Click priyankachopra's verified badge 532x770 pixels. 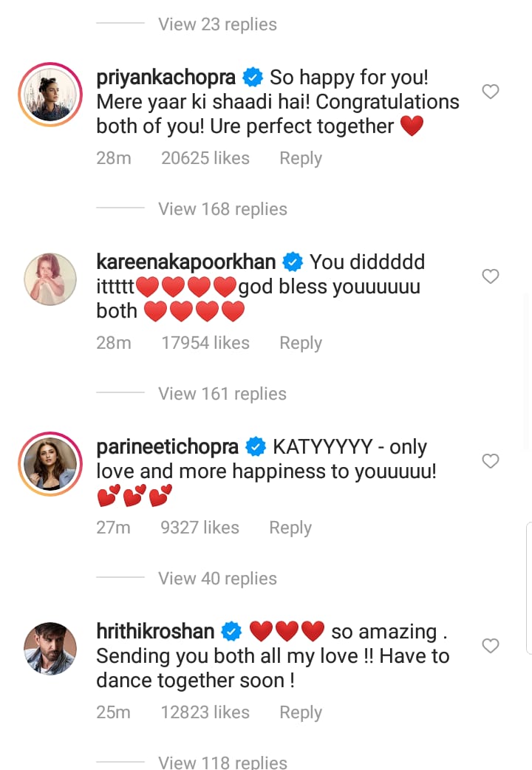(253, 75)
